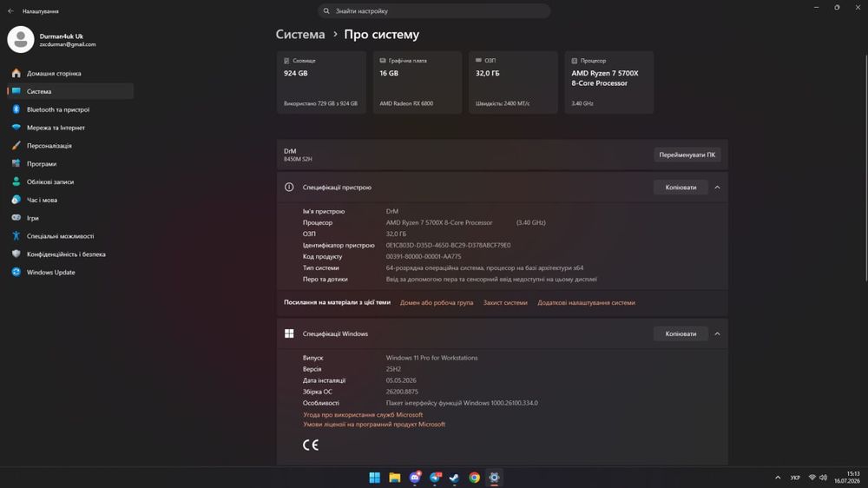Viewport: 868px width, 488px height.
Task: Open Додаткові налаштування системи link
Action: point(586,303)
